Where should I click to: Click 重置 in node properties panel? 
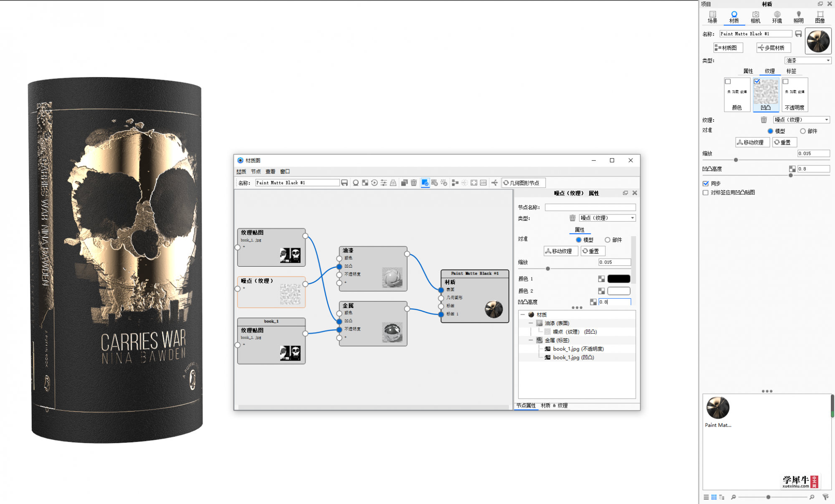point(593,251)
